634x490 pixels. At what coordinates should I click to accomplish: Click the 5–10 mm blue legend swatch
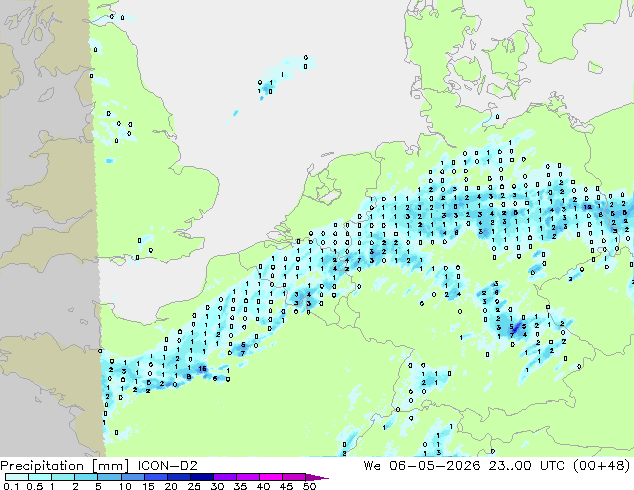[109, 477]
